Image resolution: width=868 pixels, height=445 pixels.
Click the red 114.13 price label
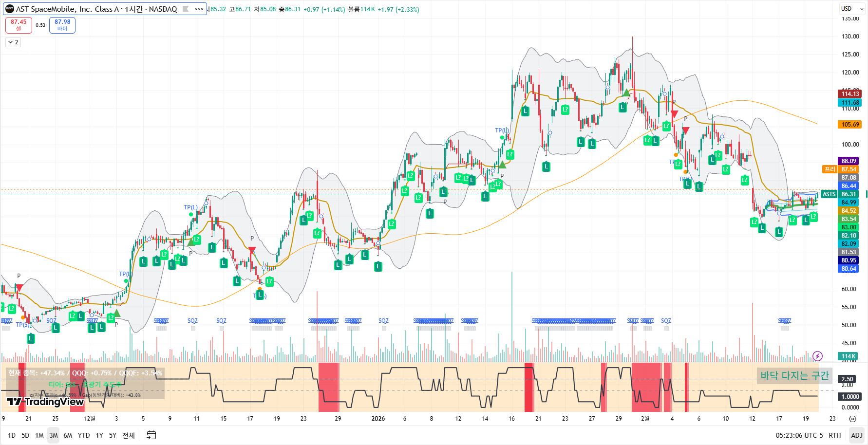pyautogui.click(x=850, y=94)
